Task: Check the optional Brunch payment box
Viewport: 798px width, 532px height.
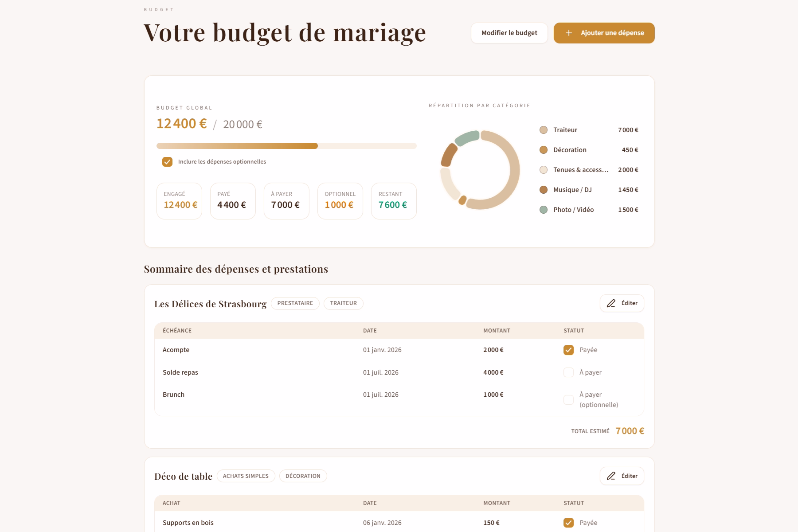Action: point(568,400)
